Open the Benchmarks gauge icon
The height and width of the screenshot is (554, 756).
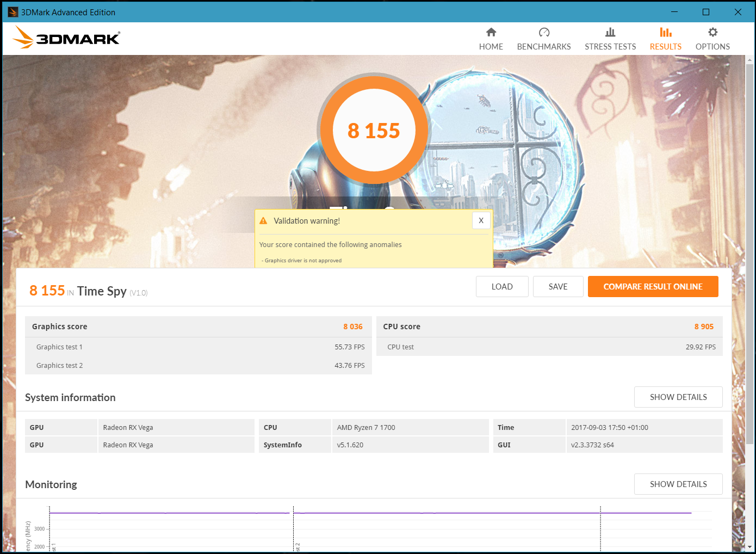pyautogui.click(x=544, y=32)
